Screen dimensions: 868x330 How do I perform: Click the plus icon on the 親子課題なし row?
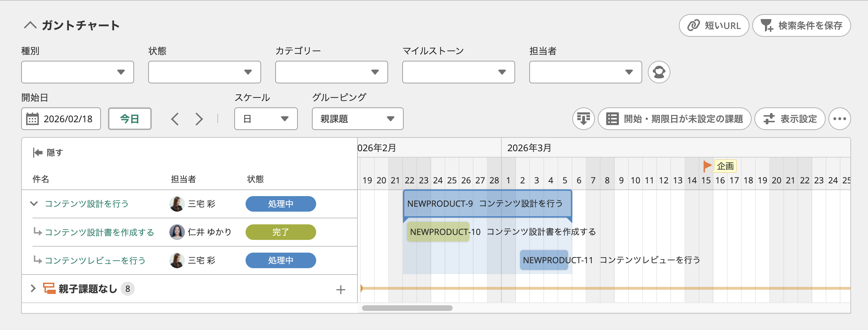coord(341,289)
